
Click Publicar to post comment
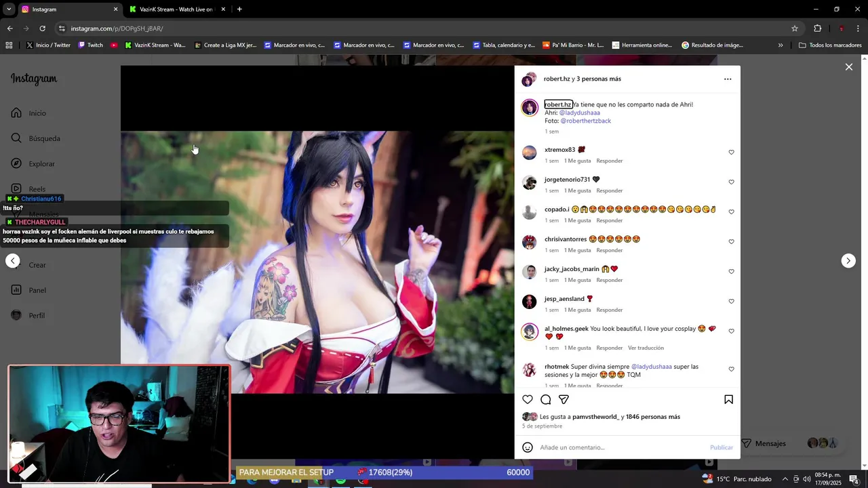click(721, 447)
